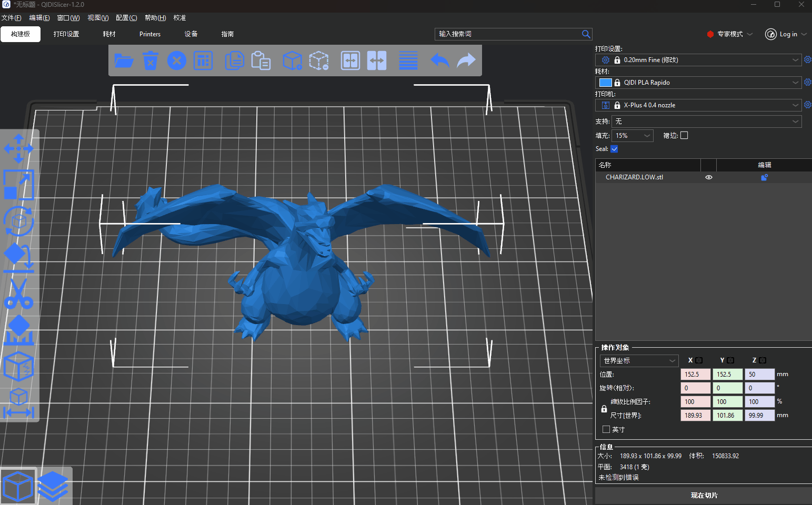812x505 pixels.
Task: Select the Paint-on supports tool
Action: 18,330
